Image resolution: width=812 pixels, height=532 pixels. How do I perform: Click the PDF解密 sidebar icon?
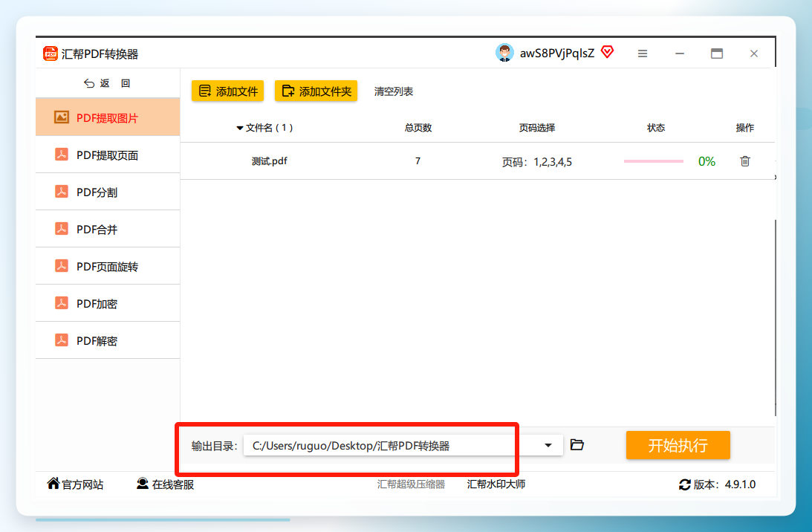click(62, 340)
